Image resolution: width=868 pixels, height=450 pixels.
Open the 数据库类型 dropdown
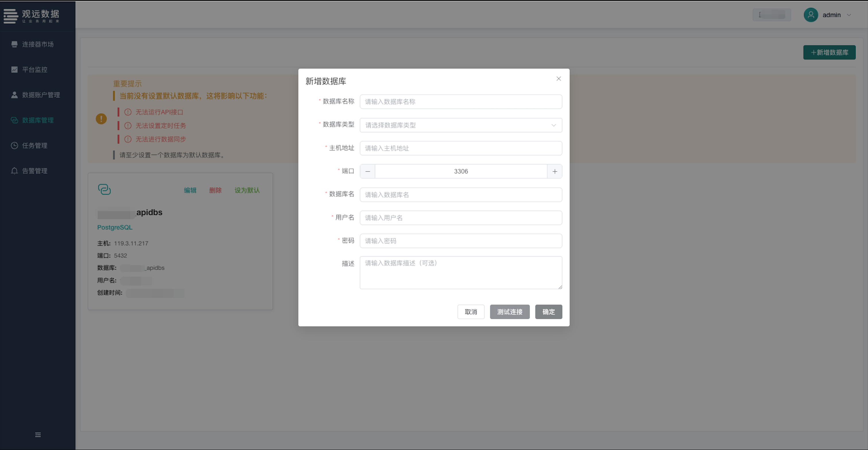460,125
